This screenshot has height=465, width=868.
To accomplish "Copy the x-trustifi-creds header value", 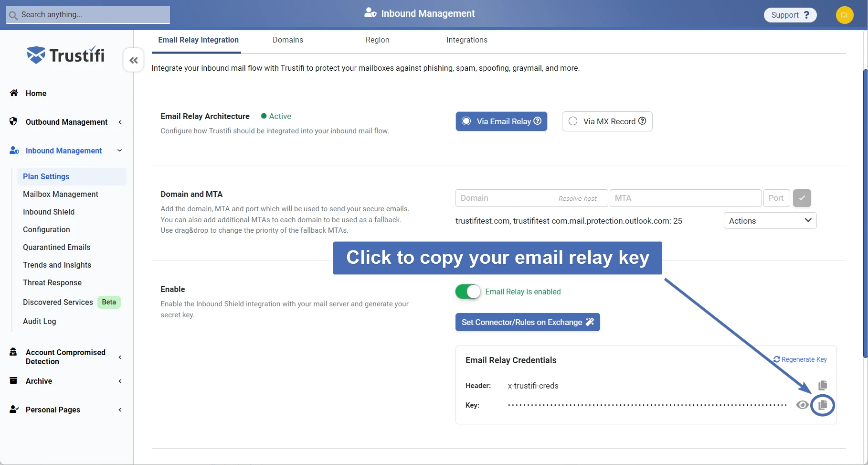I will [x=822, y=385].
